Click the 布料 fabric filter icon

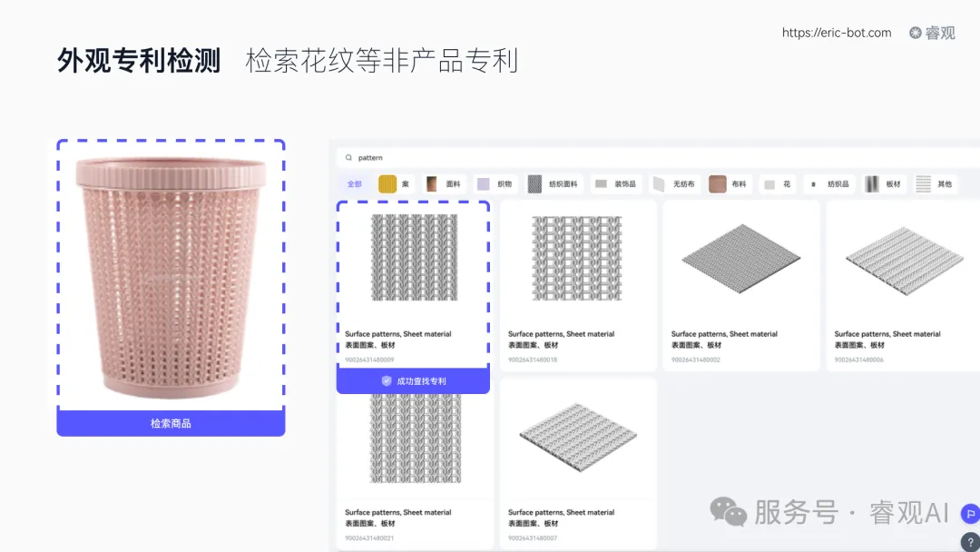click(716, 183)
